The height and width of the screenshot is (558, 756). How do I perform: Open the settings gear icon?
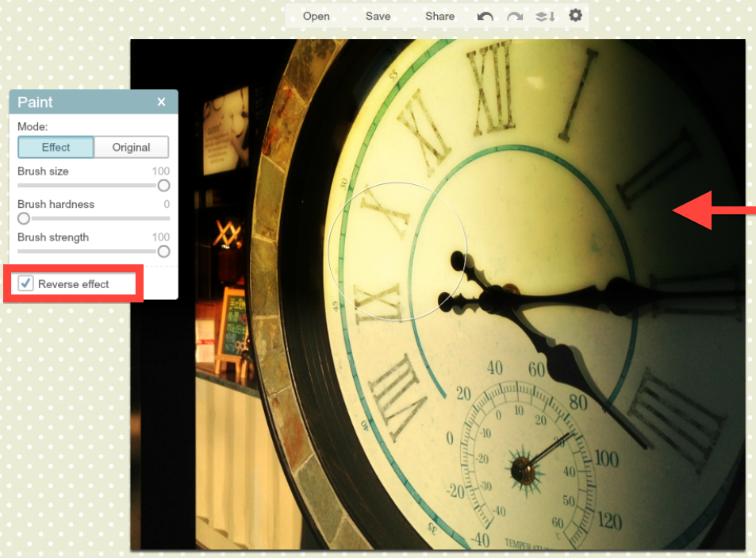pyautogui.click(x=575, y=15)
